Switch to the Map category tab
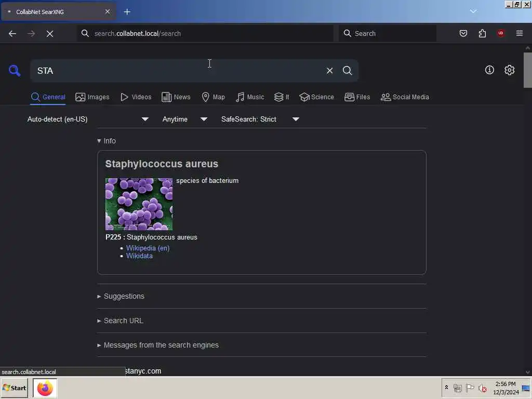Screen dimensions: 532x399 [214, 97]
